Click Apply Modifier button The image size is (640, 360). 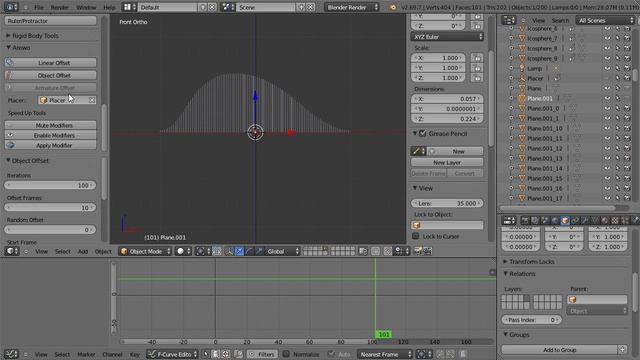[x=51, y=145]
